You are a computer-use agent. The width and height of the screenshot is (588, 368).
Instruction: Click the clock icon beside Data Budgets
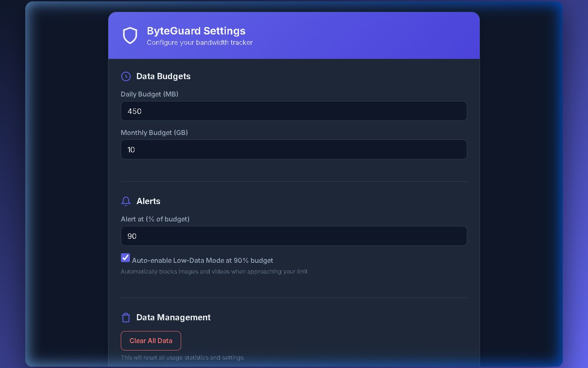(126, 76)
